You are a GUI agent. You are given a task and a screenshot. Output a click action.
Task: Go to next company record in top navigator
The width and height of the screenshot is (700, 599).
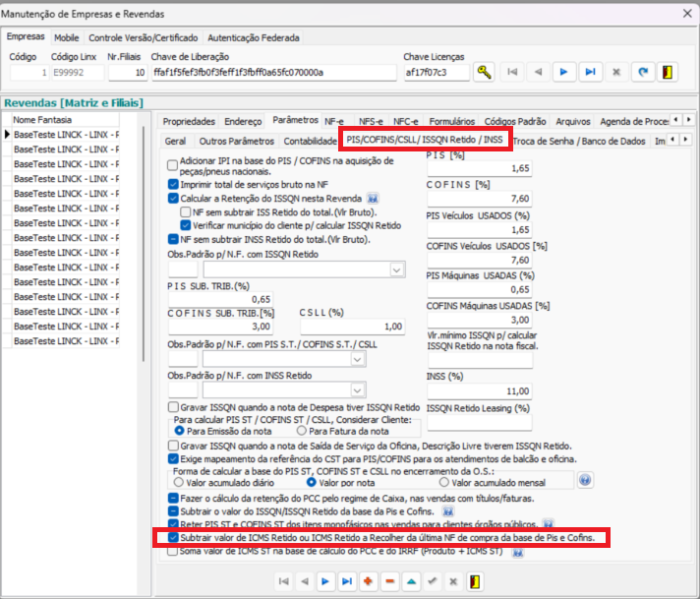point(564,72)
